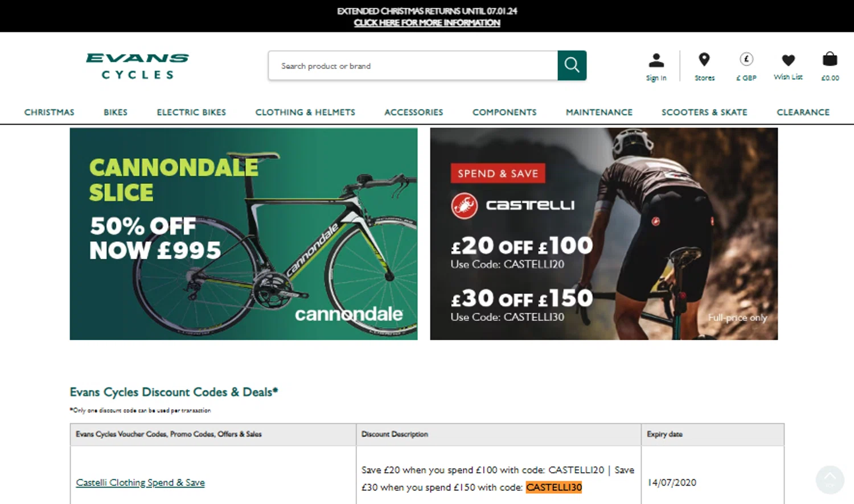Image resolution: width=854 pixels, height=504 pixels.
Task: Click the green search magnifier button
Action: (x=572, y=65)
